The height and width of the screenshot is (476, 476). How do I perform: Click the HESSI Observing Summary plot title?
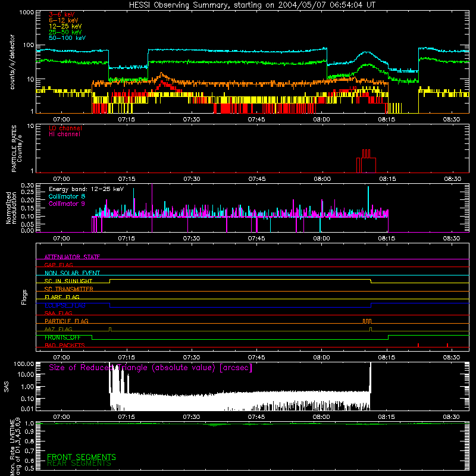click(x=252, y=5)
